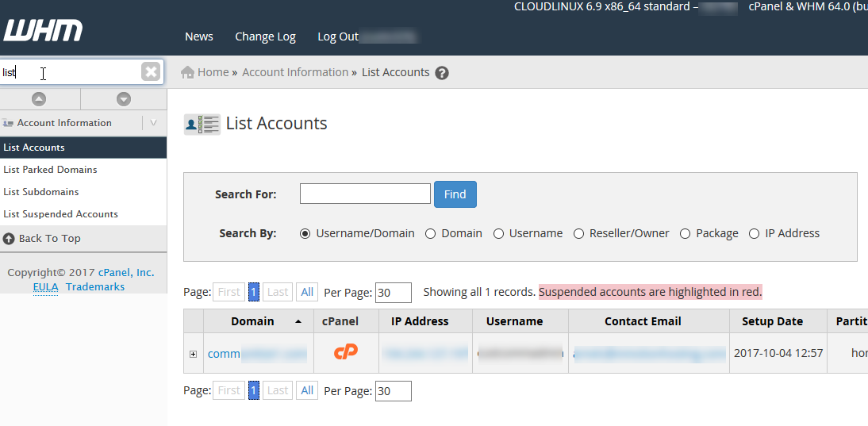868x426 pixels.
Task: Open List Suspended Accounts in sidebar
Action: (x=60, y=214)
